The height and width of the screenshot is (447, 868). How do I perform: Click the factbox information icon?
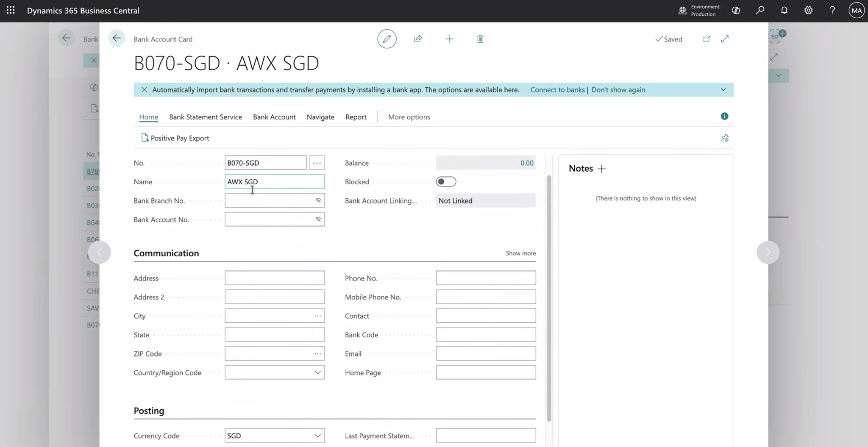pos(724,116)
